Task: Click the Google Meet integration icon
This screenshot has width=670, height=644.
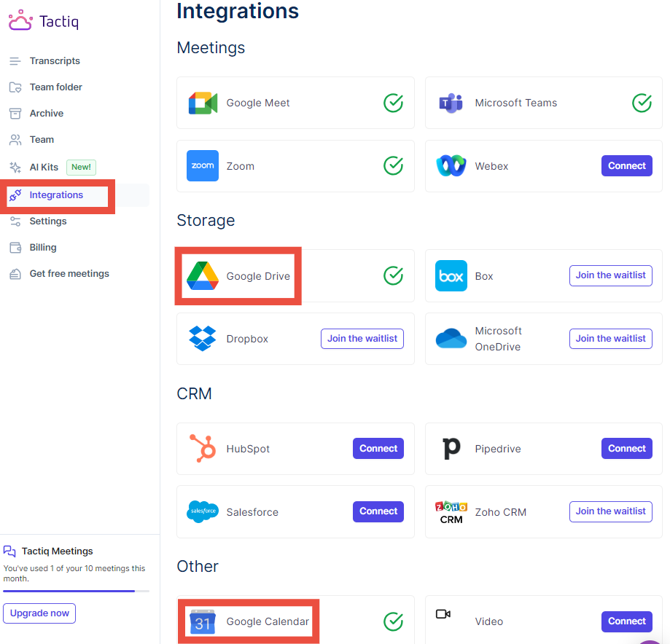Action: pos(203,103)
